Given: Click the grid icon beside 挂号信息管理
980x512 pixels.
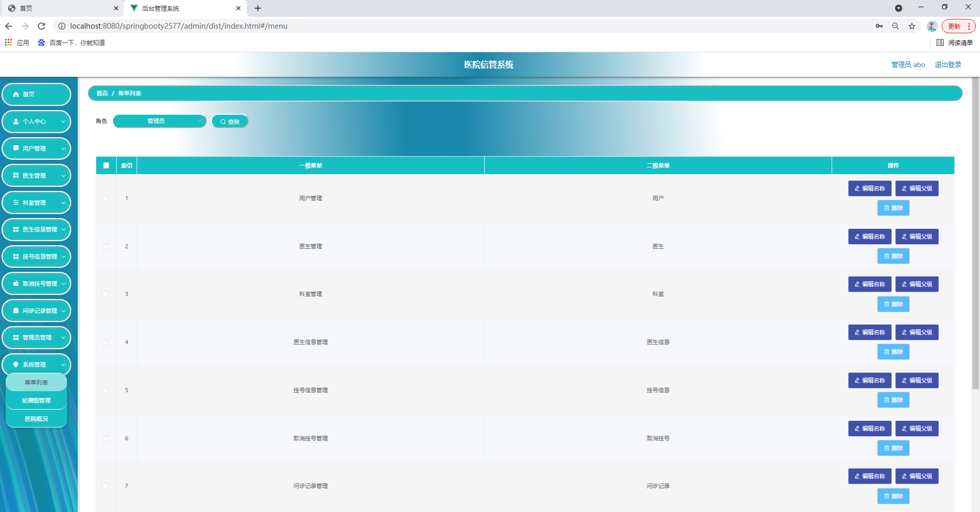Looking at the screenshot, I should point(16,257).
